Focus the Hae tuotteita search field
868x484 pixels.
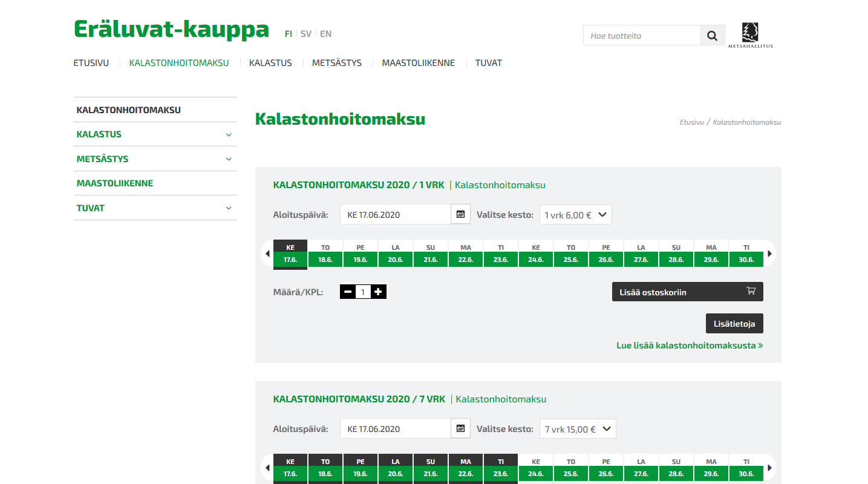pyautogui.click(x=642, y=36)
